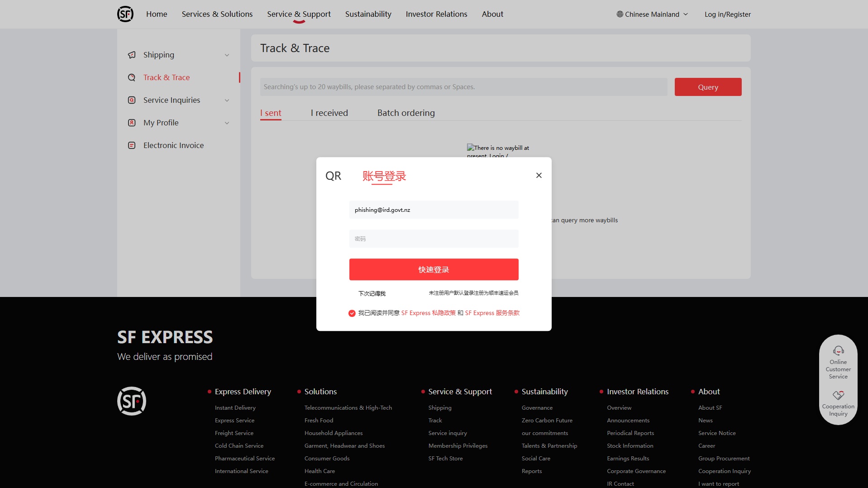Screen dimensions: 868x488
Task: Open the SF Express 服务条款 terms link
Action: pos(492,313)
